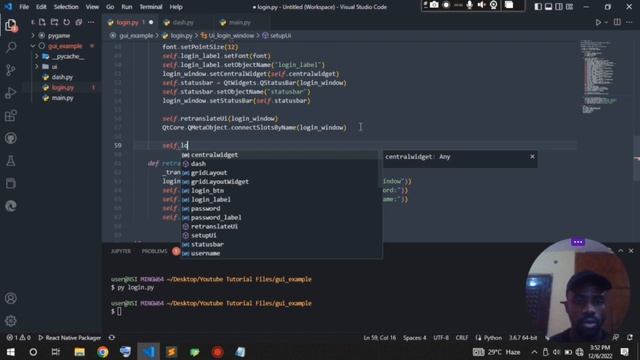Click the webcam icon in recorder bar
The height and width of the screenshot is (360, 640).
pos(493,5)
